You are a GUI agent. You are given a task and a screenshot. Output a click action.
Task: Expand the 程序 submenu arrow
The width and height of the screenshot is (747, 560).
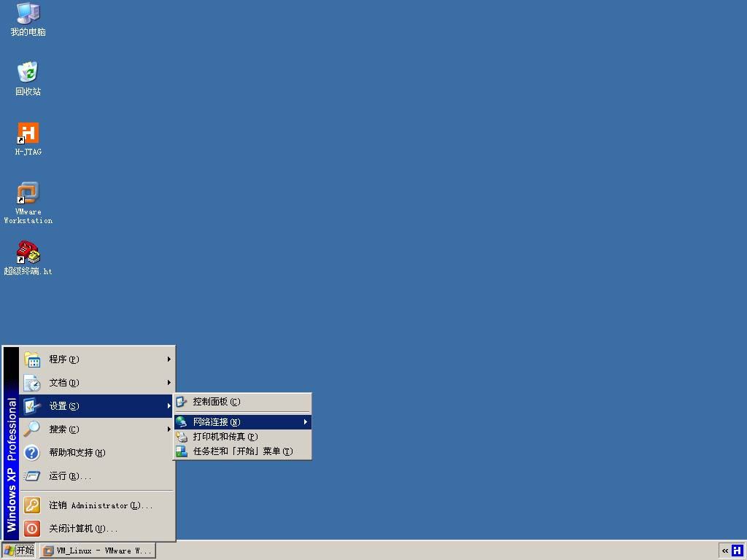coord(169,359)
